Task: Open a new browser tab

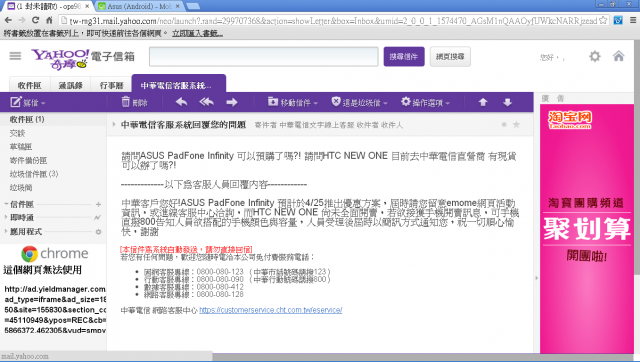Action: coord(193,6)
